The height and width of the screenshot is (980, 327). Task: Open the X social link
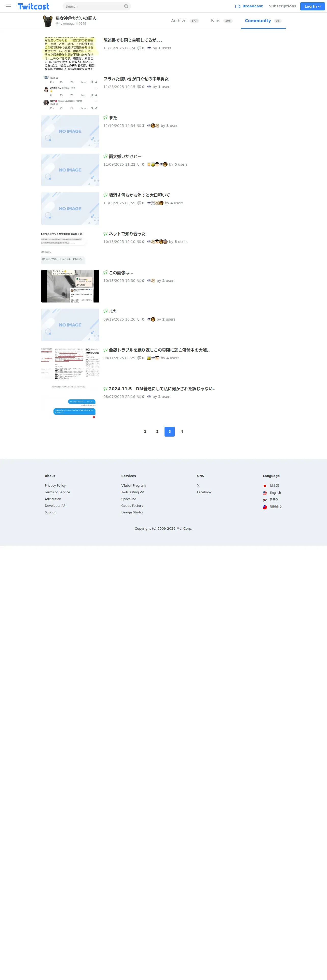(x=198, y=486)
